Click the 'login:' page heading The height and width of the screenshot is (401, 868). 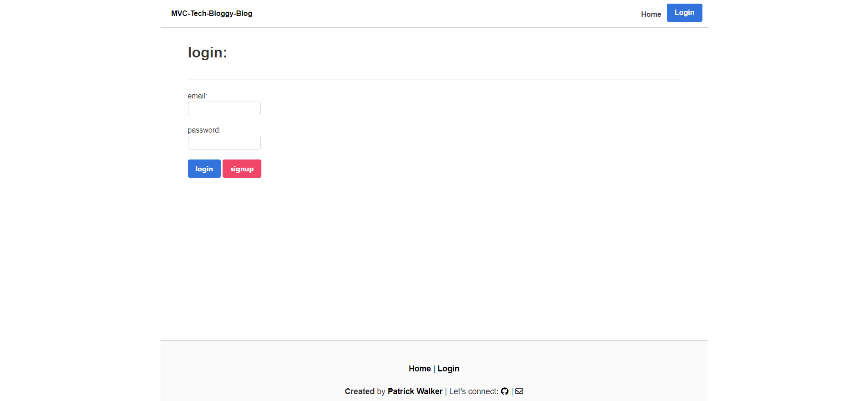pos(207,53)
